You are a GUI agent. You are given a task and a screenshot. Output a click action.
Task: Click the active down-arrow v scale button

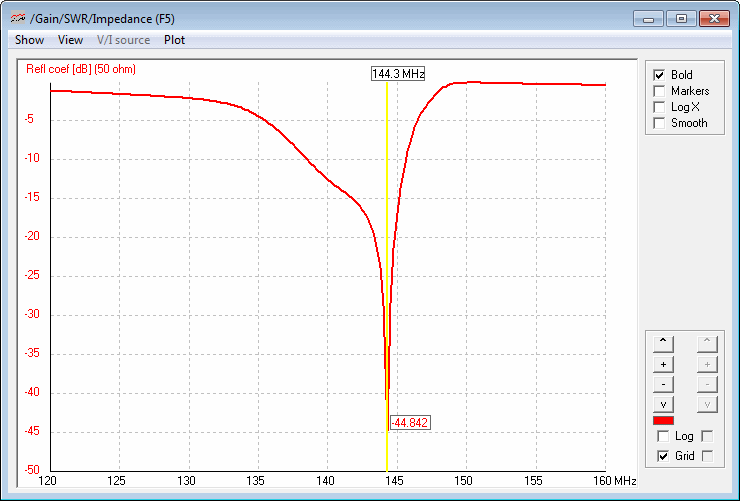point(663,404)
